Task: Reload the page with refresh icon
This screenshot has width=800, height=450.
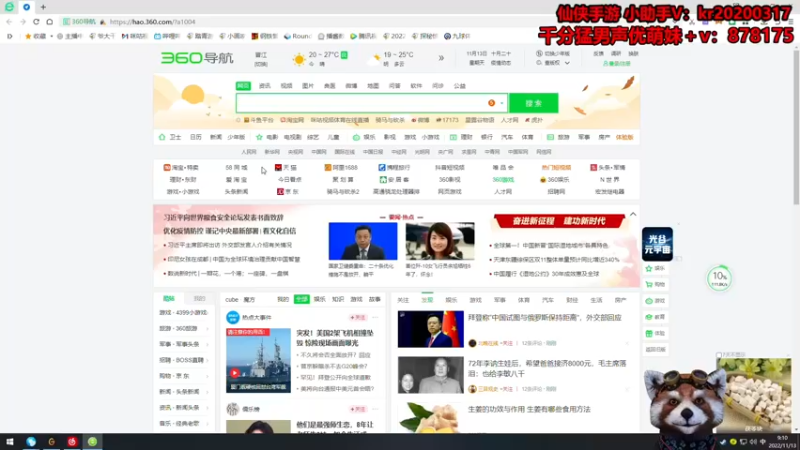Action: (x=36, y=22)
